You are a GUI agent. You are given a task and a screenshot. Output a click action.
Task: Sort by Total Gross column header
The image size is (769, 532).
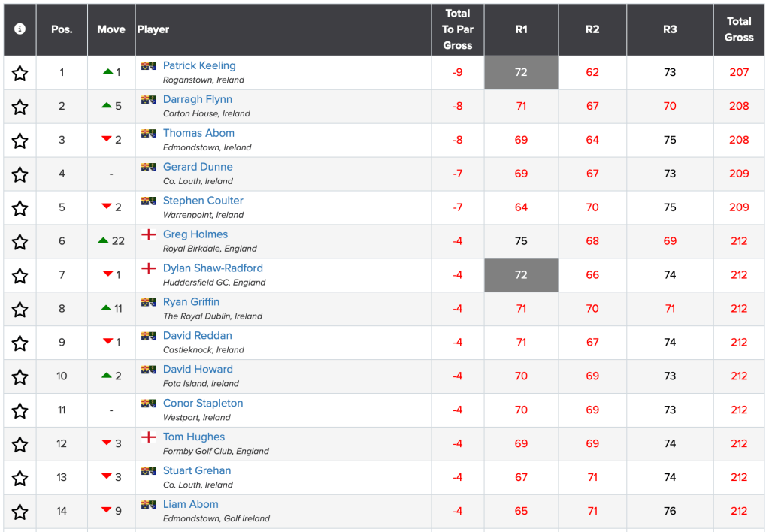point(739,29)
